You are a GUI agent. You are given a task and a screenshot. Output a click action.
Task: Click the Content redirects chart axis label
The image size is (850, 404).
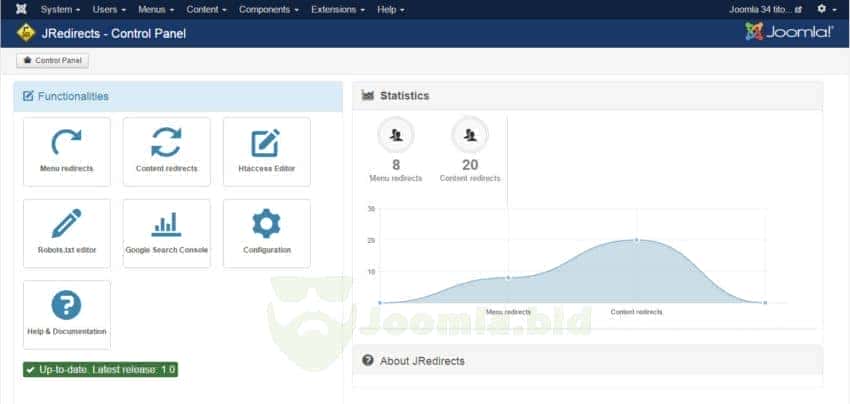[636, 312]
